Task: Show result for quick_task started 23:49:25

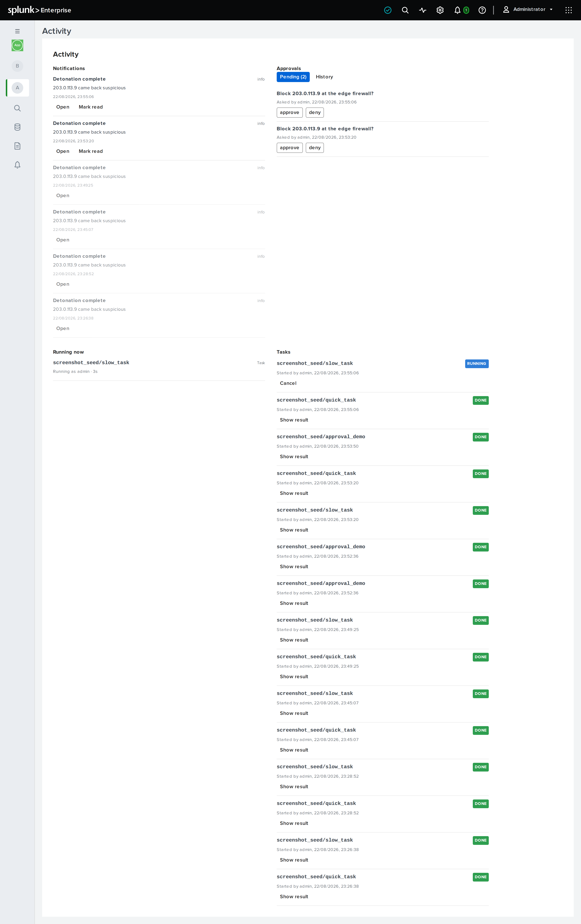Action: click(294, 677)
